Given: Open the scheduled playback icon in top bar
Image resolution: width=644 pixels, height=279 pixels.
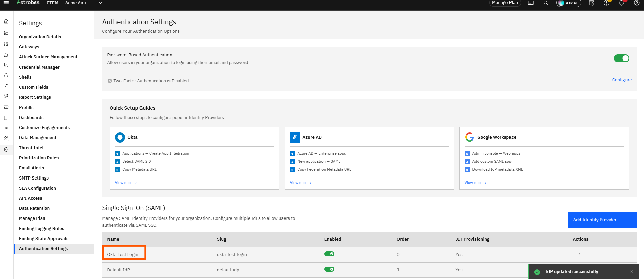Looking at the screenshot, I should click(x=591, y=3).
